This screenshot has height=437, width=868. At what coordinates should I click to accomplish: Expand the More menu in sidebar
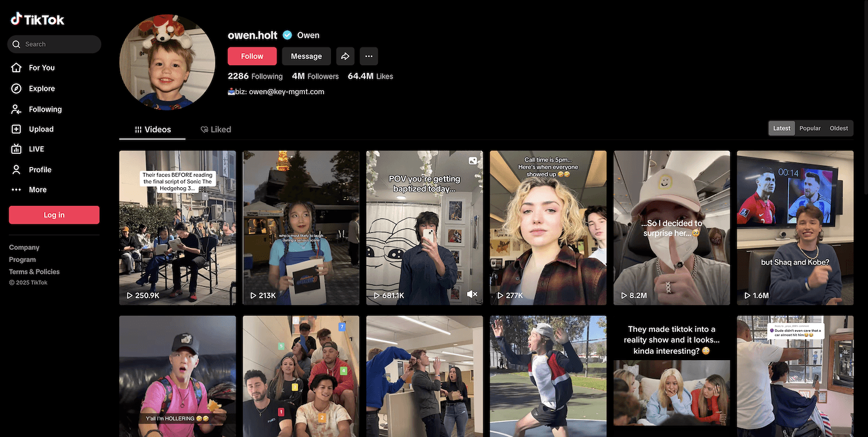38,190
